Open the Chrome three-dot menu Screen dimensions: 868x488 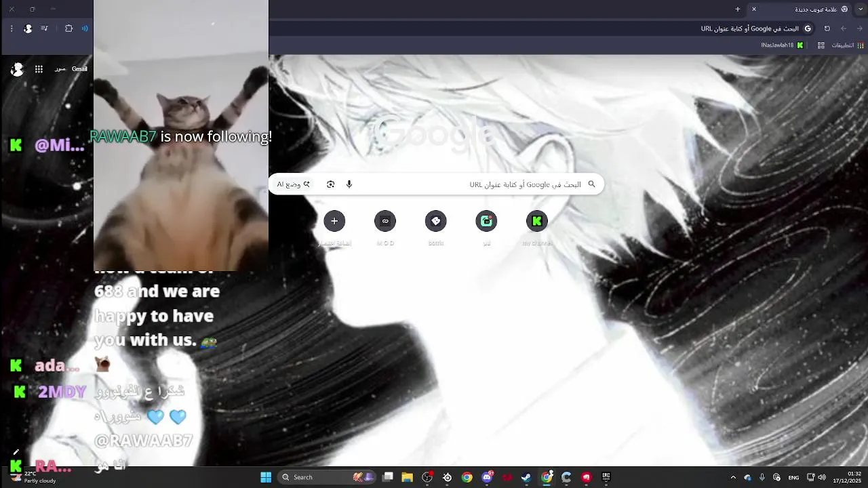[12, 28]
